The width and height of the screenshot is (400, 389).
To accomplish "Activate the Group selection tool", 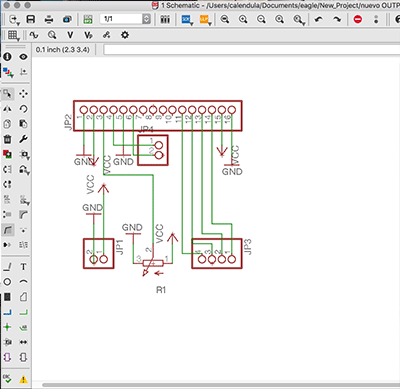I will click(x=8, y=94).
